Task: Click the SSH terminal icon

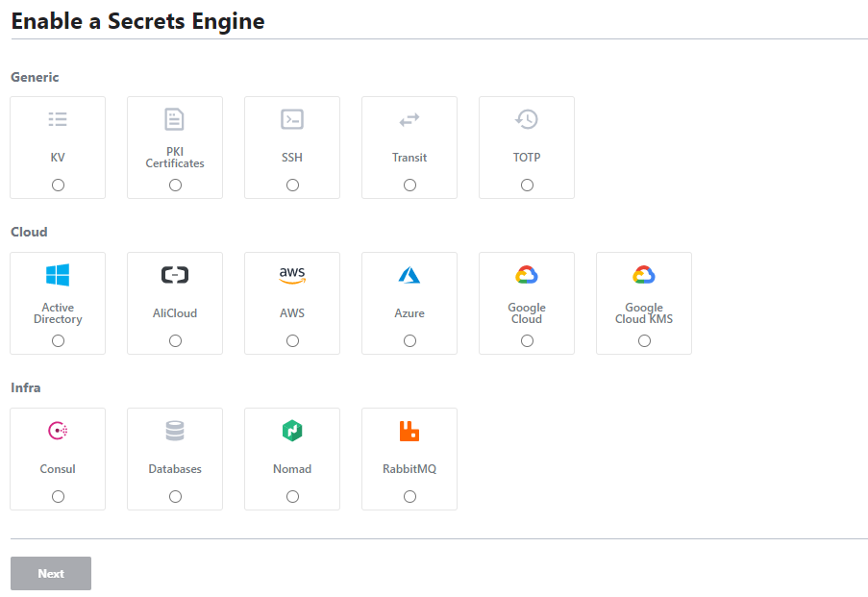Action: coord(292,119)
